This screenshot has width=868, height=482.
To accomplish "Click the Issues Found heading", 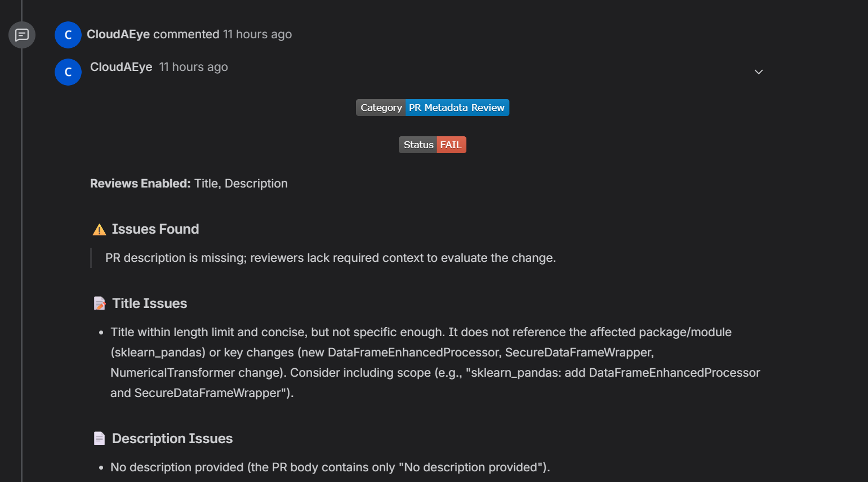I will tap(155, 229).
